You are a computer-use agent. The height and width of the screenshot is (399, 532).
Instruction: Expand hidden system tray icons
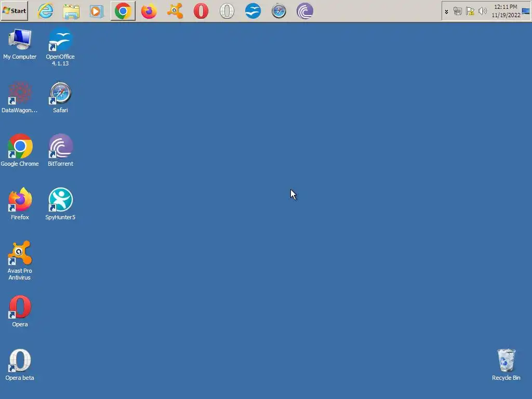coord(446,11)
